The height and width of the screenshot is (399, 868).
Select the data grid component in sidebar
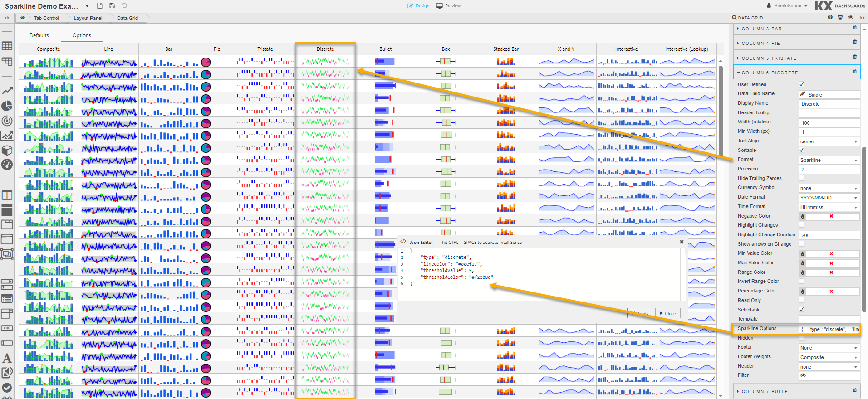[x=7, y=46]
